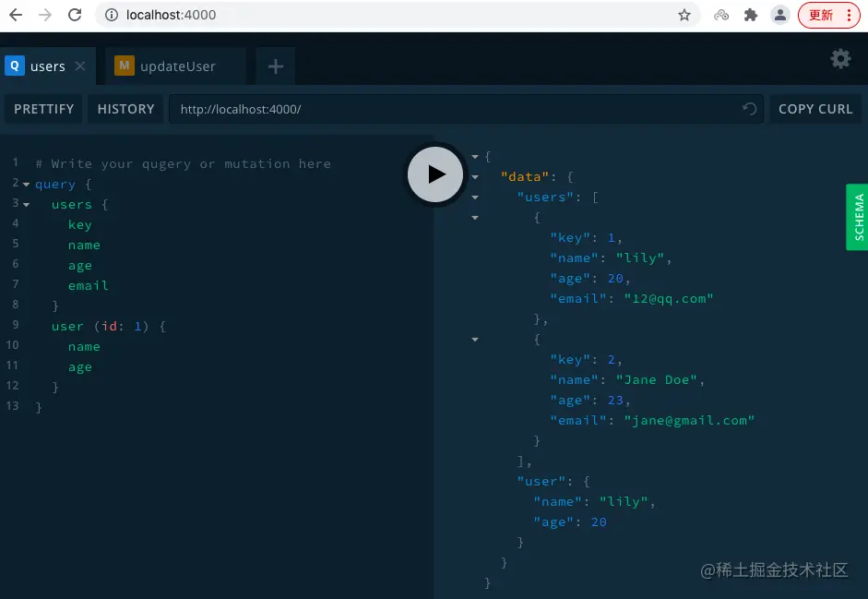868x599 pixels.
Task: Focus the http://localhost:4000/ endpoint field
Action: pyautogui.click(x=466, y=109)
